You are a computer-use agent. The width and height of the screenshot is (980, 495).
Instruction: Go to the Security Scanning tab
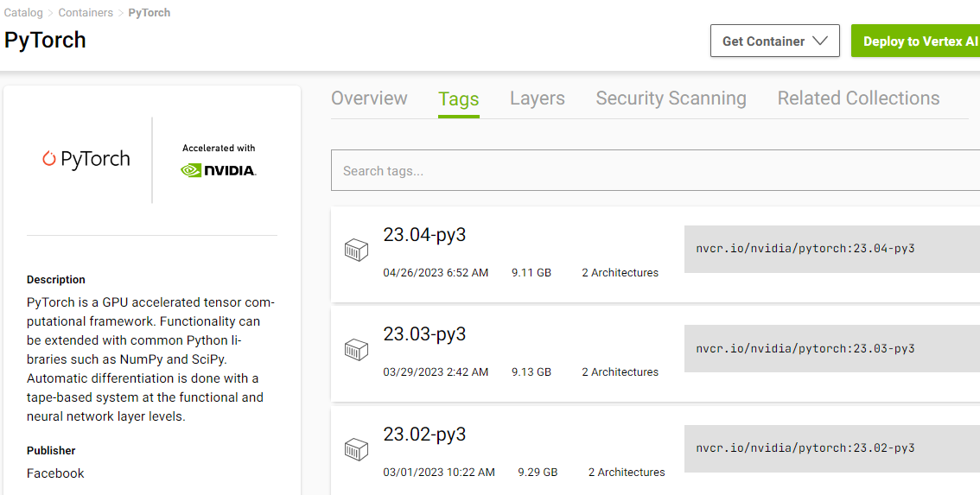click(x=671, y=98)
